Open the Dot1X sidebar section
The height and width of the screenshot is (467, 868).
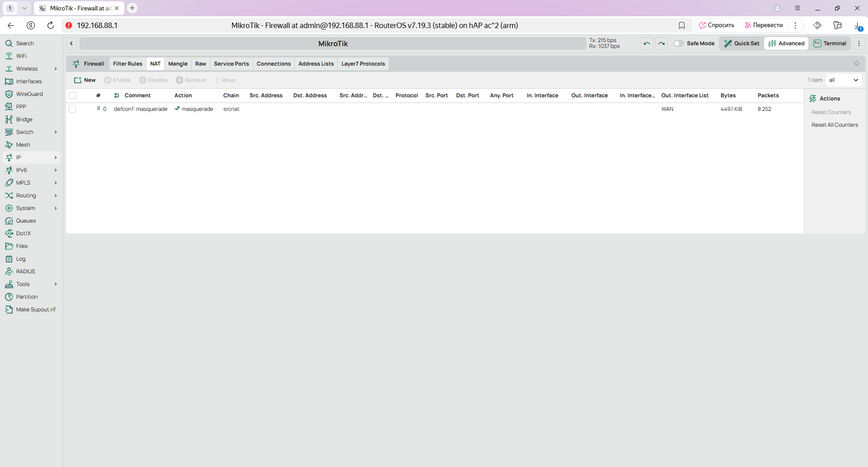point(24,233)
